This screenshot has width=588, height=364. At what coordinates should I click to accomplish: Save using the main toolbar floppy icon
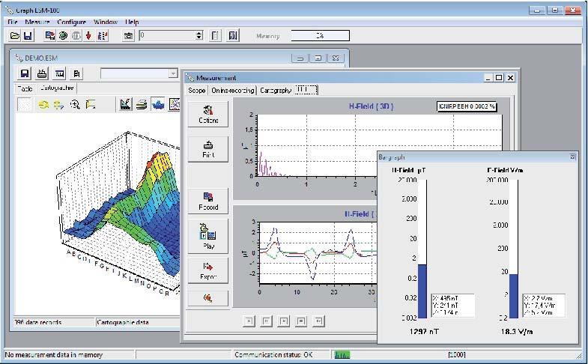[x=28, y=36]
